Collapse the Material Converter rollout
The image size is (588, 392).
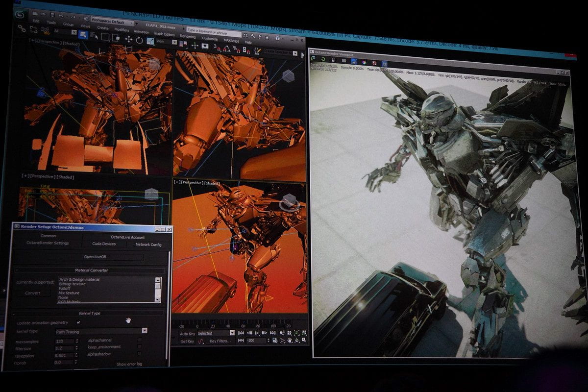coord(92,270)
